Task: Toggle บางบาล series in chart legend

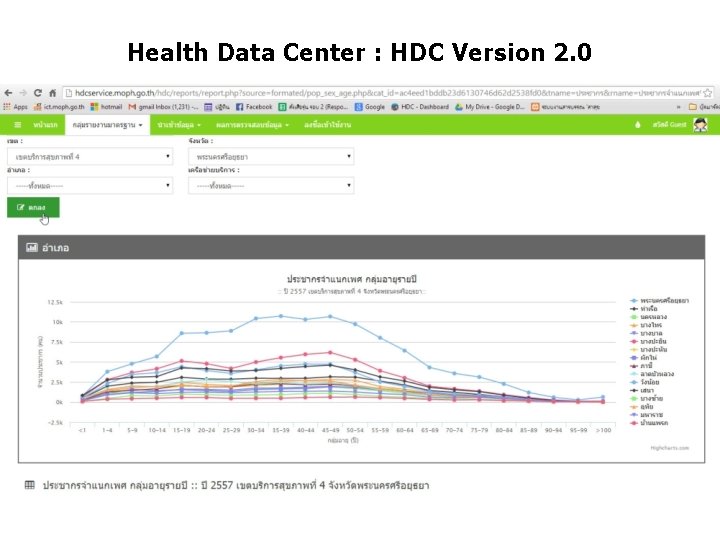Action: point(646,333)
